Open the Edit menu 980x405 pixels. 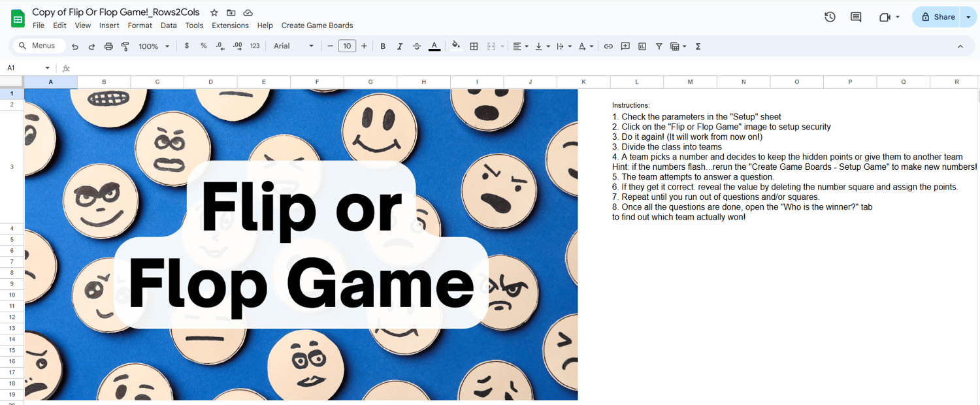(x=59, y=25)
